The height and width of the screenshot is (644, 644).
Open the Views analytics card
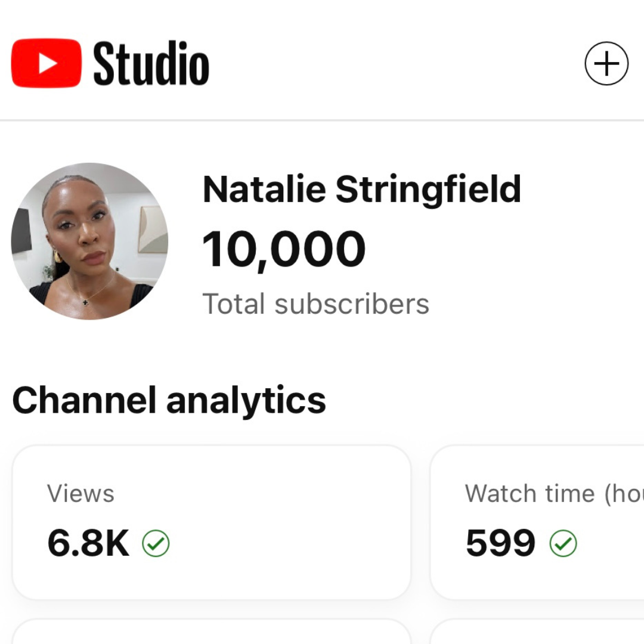point(212,522)
